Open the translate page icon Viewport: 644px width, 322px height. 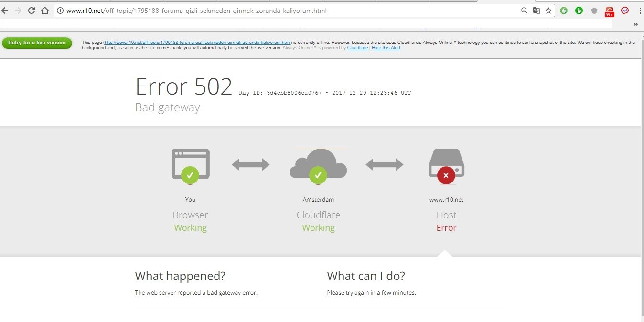(x=537, y=11)
